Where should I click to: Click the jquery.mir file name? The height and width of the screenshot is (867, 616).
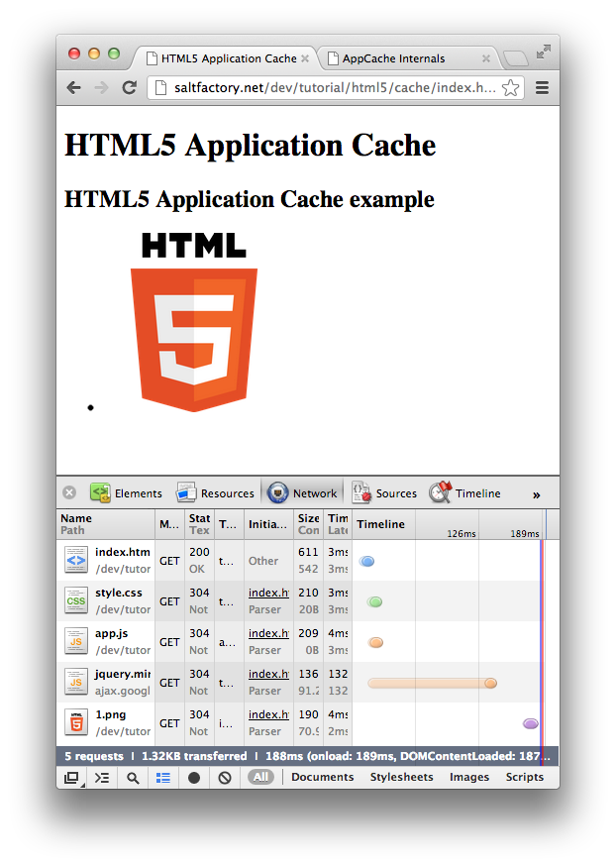[123, 674]
